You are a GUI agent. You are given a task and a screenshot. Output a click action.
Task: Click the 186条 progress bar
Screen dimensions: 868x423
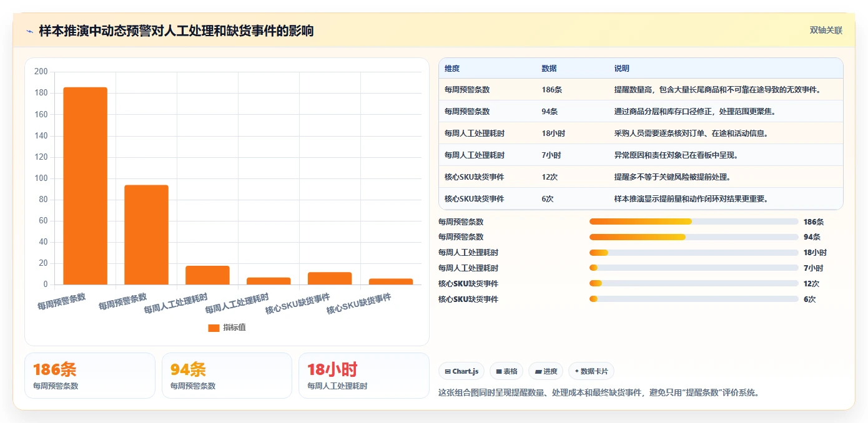pyautogui.click(x=694, y=221)
